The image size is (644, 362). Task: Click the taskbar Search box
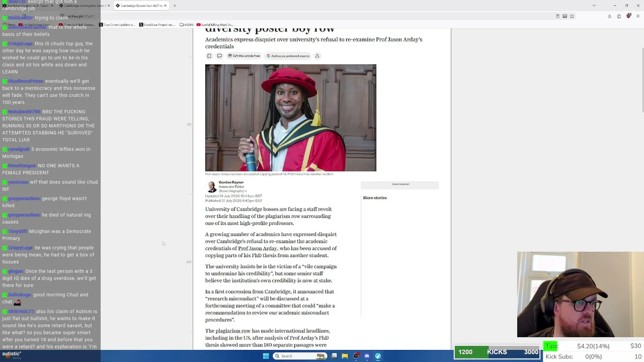[x=300, y=356]
